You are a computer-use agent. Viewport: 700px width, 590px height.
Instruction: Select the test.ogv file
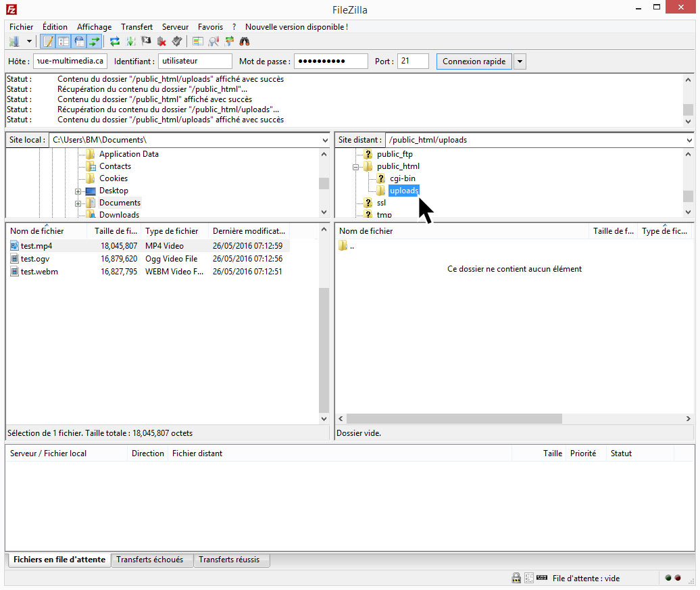click(35, 259)
